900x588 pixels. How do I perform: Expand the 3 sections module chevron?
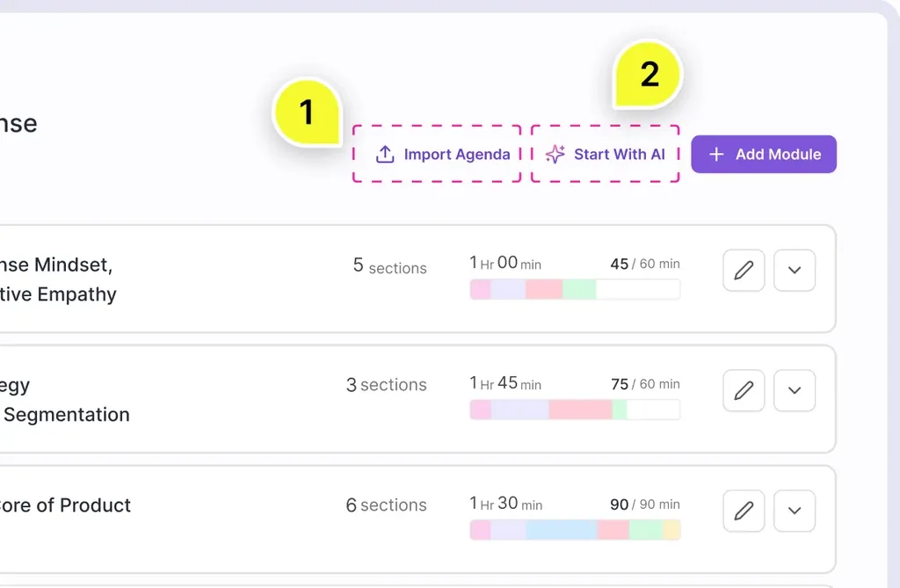(x=795, y=390)
